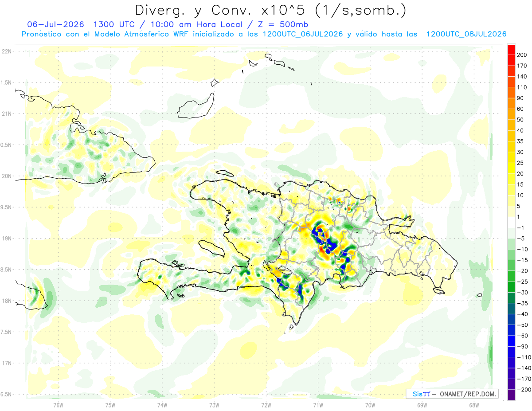Click the white legend swatch between 1 and -1
Viewport: 532px width, 411px height.
(511, 222)
